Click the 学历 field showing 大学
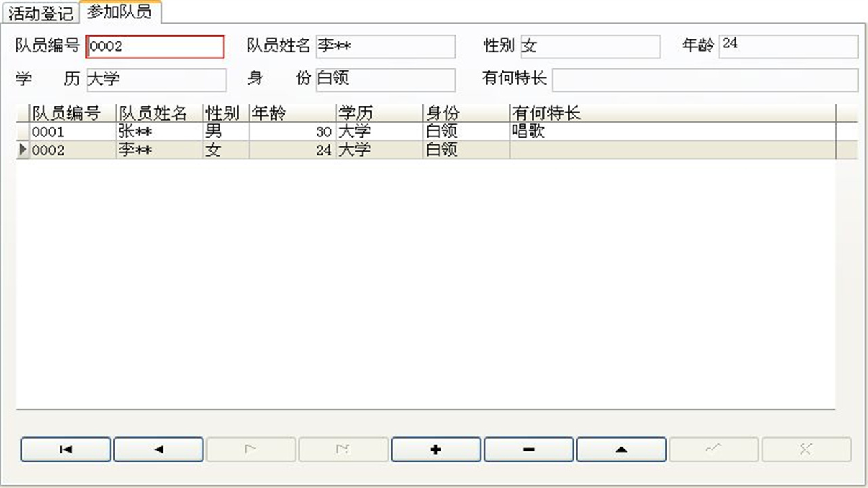This screenshot has height=488, width=868. click(156, 80)
